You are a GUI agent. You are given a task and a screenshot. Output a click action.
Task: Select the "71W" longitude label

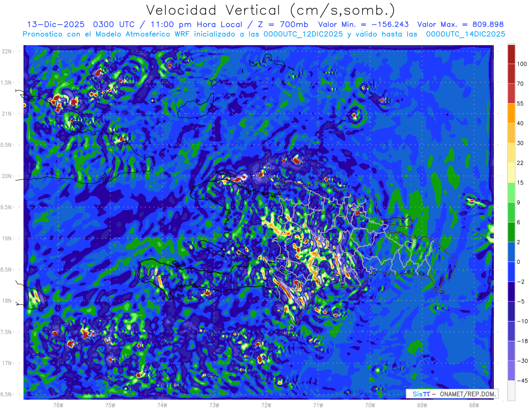coord(318,405)
